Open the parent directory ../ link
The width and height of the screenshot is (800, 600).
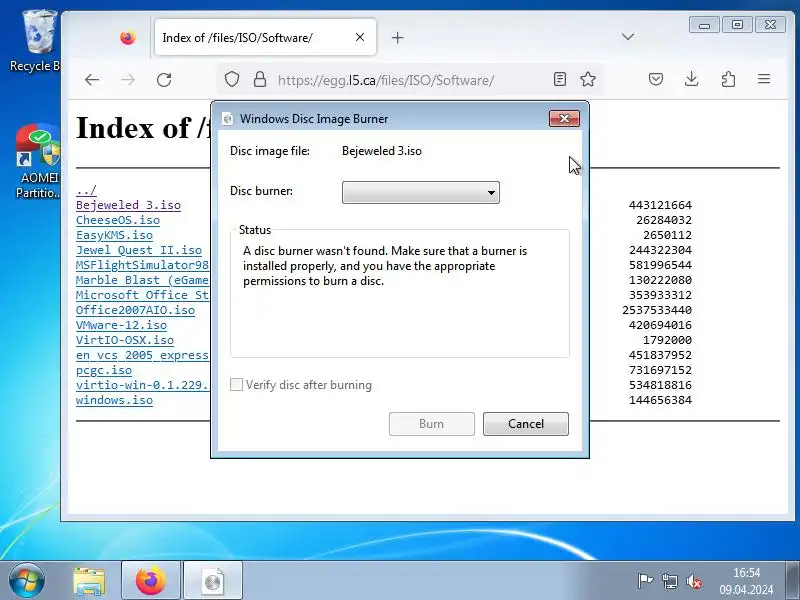pos(86,190)
